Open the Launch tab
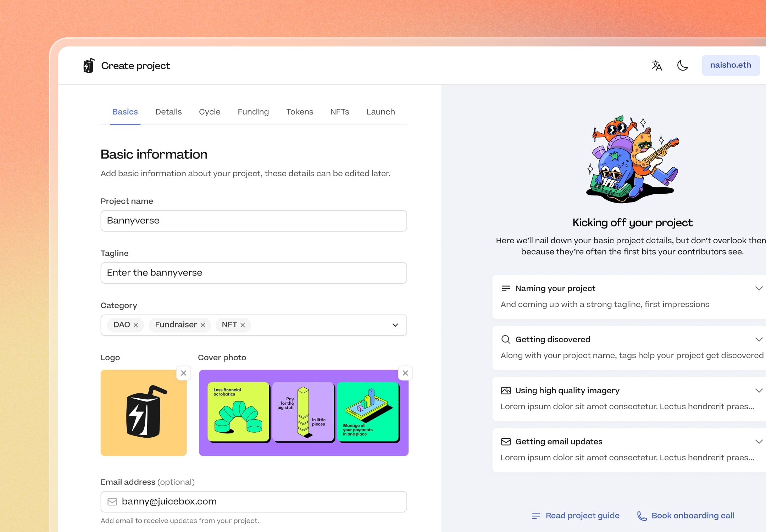 [381, 112]
